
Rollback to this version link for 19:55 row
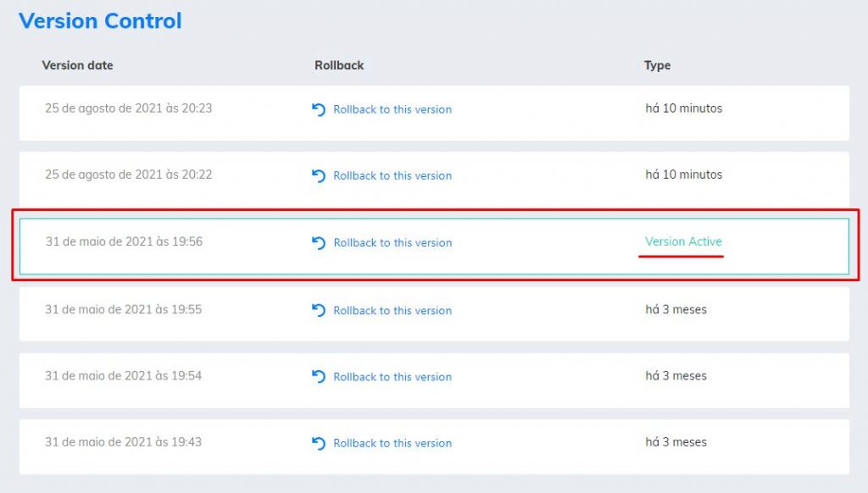point(392,310)
